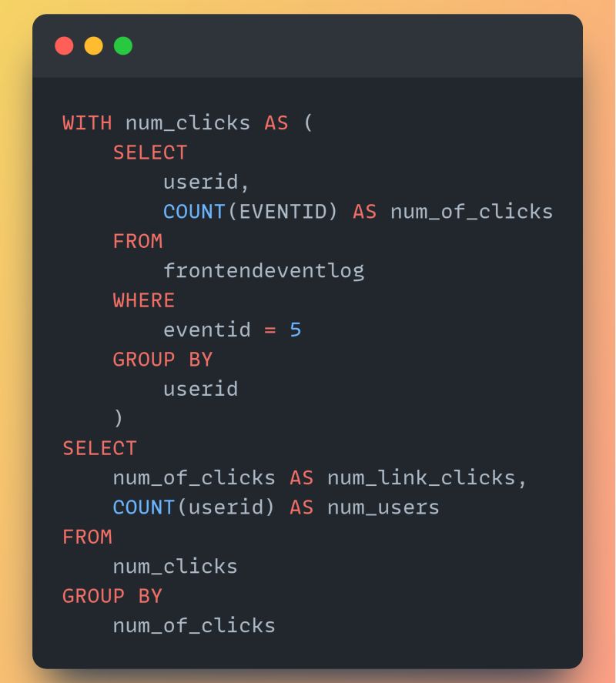Click the blue COUNT before (userid)
This screenshot has height=683, width=616.
tap(144, 507)
